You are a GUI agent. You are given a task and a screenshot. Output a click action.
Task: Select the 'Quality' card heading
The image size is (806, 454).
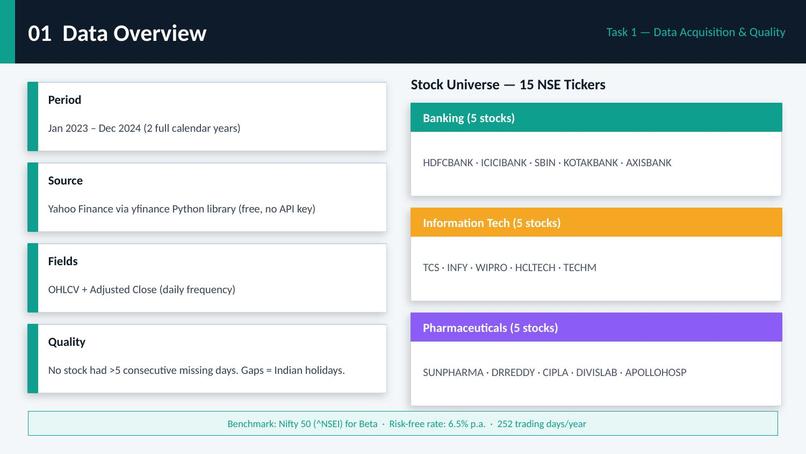point(67,342)
